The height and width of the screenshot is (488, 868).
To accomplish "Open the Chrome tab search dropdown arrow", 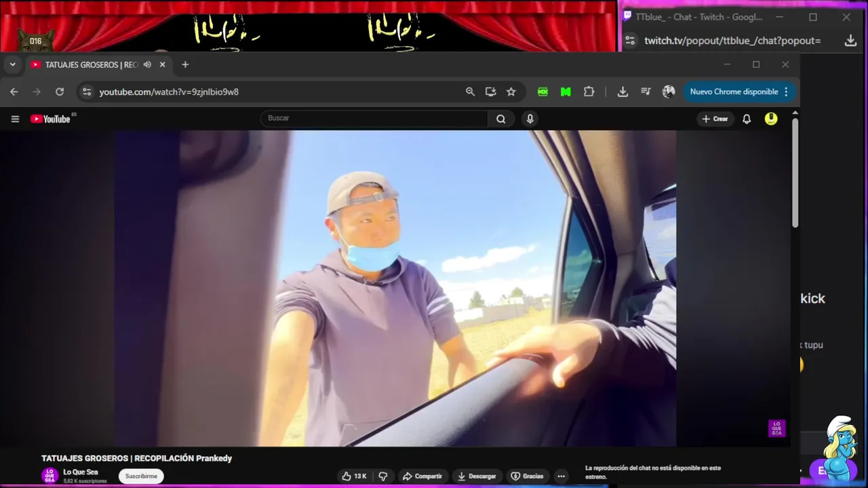I will point(12,64).
